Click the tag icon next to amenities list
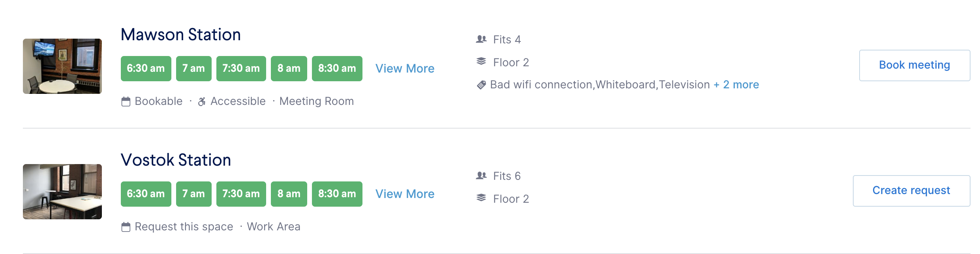The height and width of the screenshot is (254, 980). tap(481, 84)
